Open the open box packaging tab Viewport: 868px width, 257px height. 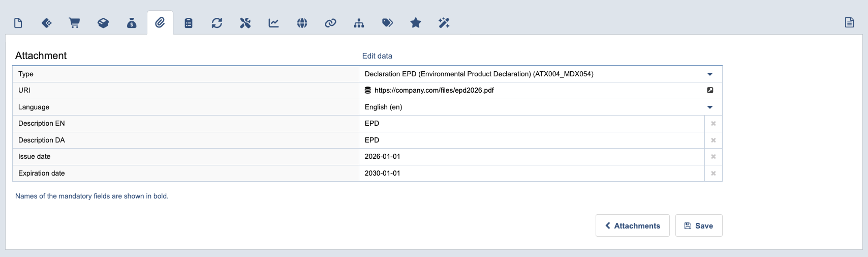103,23
